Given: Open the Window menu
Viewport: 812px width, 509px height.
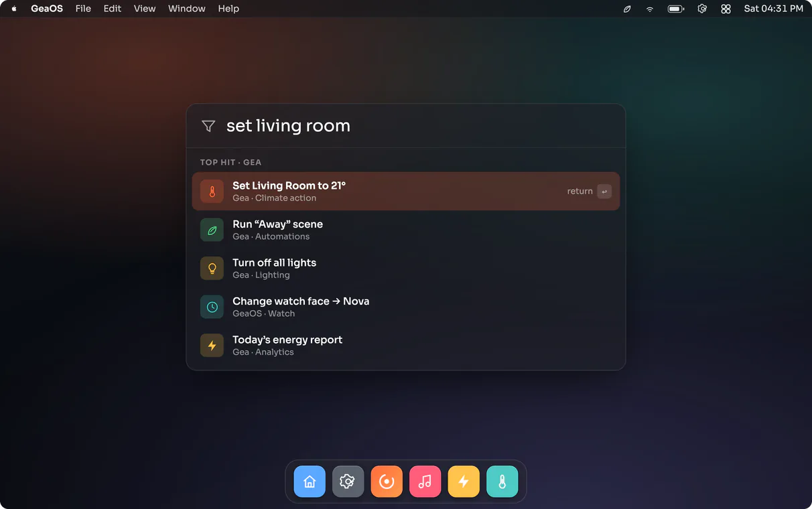Looking at the screenshot, I should pos(187,9).
